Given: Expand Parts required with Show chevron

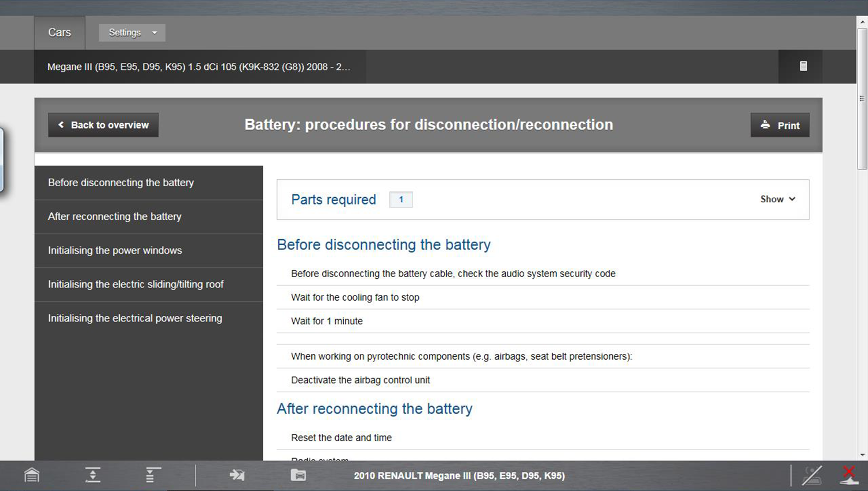Looking at the screenshot, I should 778,199.
